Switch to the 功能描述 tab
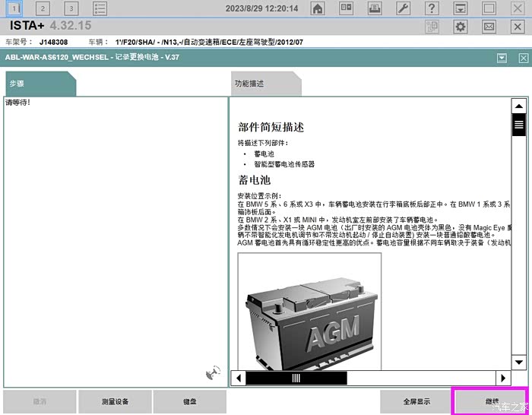Image resolution: width=532 pixels, height=415 pixels. coord(264,84)
